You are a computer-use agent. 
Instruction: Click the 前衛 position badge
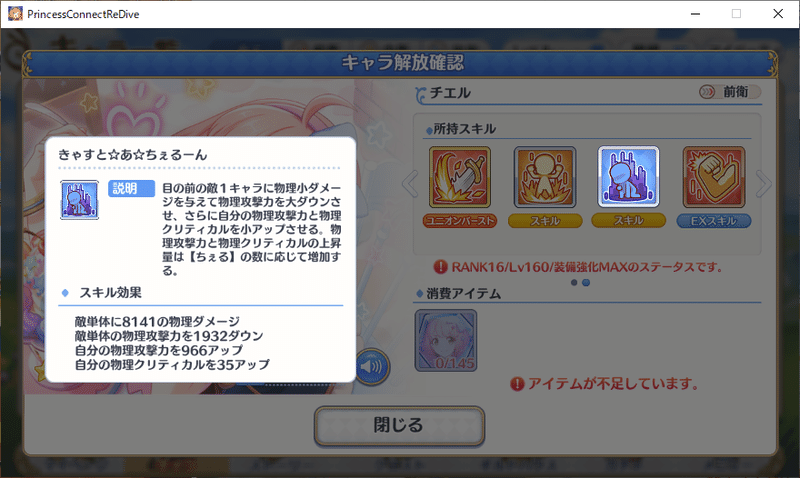click(730, 92)
